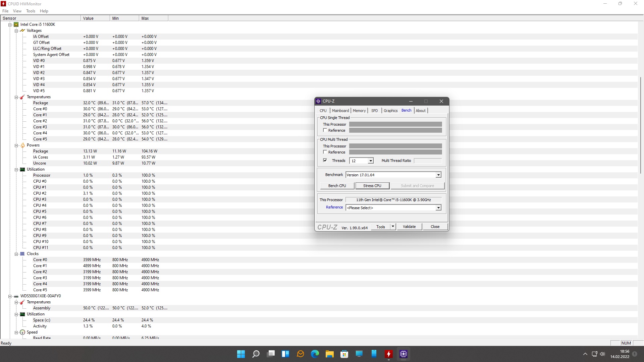Open the Threads count dropdown
This screenshot has width=644, height=362.
click(370, 161)
